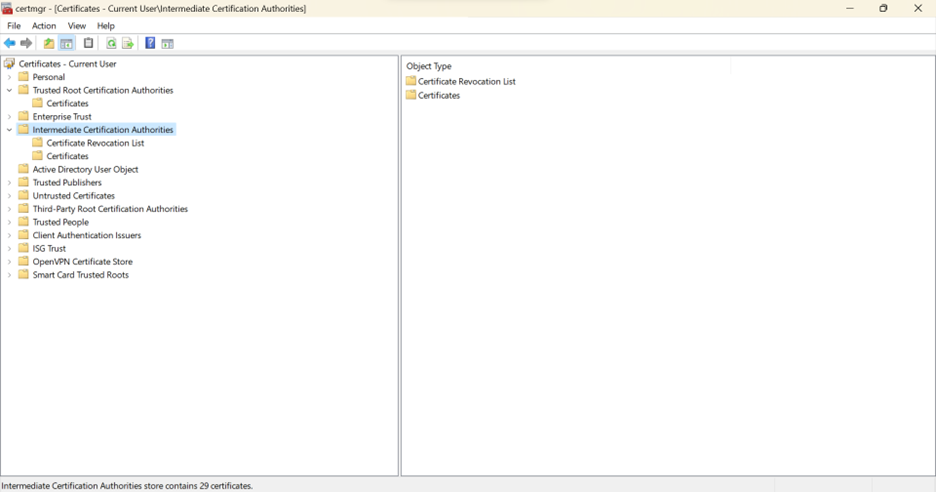Viewport: 936px width, 492px height.
Task: Expand Client Authentication Issuers node
Action: click(9, 235)
